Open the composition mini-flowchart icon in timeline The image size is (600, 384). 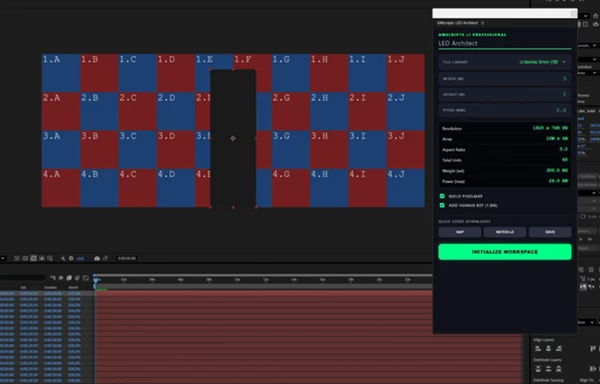53,278
